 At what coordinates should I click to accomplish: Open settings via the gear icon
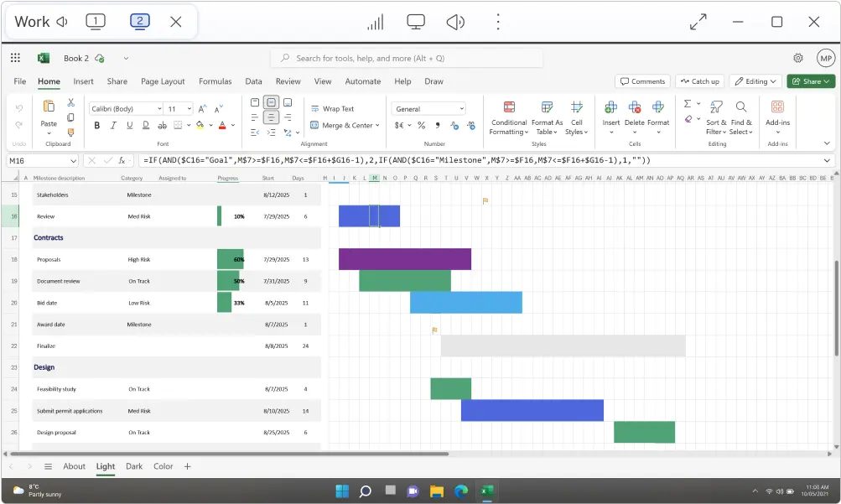coord(798,58)
